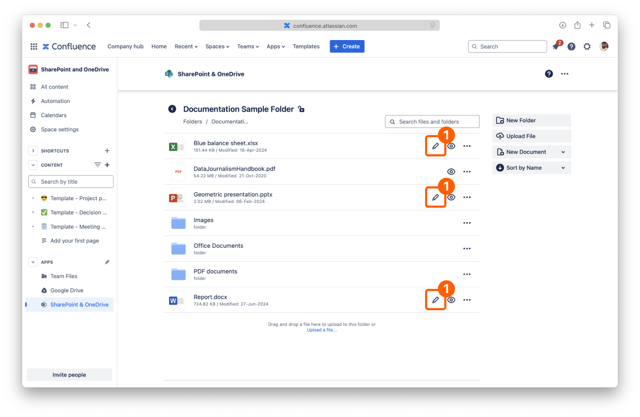Click the back arrow beside Documentation Sample Folder
Screen dimensions: 640x417
(172, 109)
